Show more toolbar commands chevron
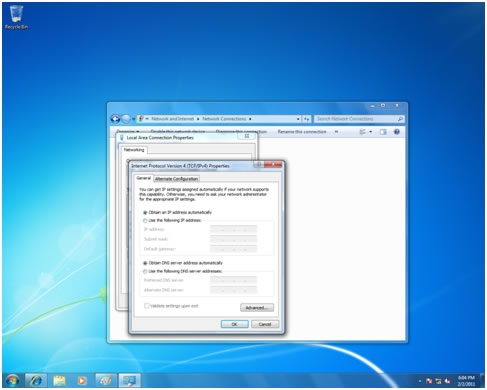Screen dimensions: 487x390 [336, 132]
